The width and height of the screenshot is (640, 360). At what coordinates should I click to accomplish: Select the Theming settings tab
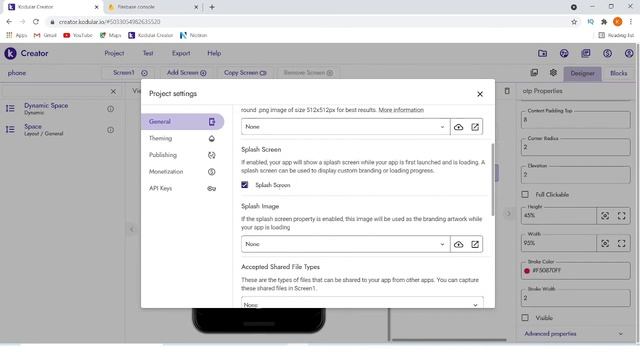[183, 138]
